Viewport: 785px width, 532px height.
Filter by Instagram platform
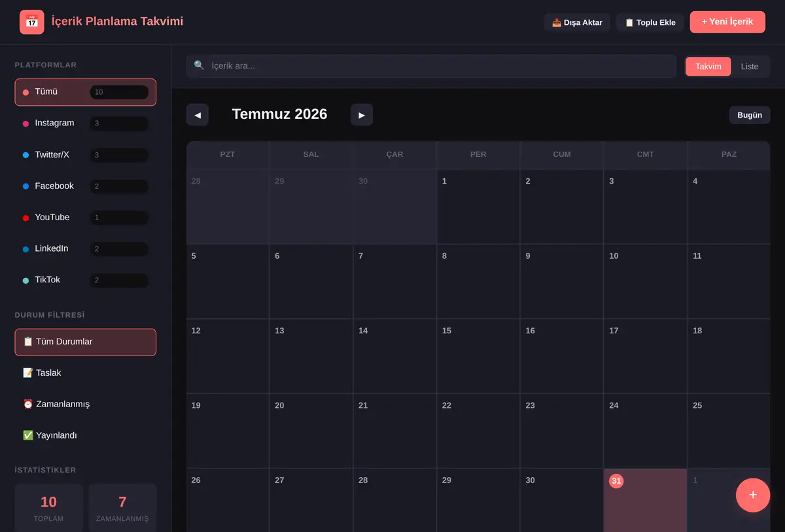pos(86,124)
